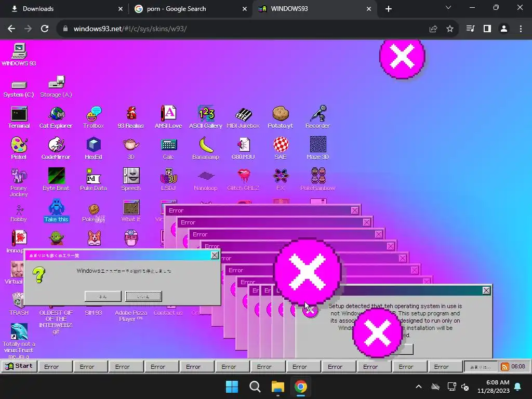Open the Puke Data icon
Viewport: 532px width, 399px height.
coord(94,180)
